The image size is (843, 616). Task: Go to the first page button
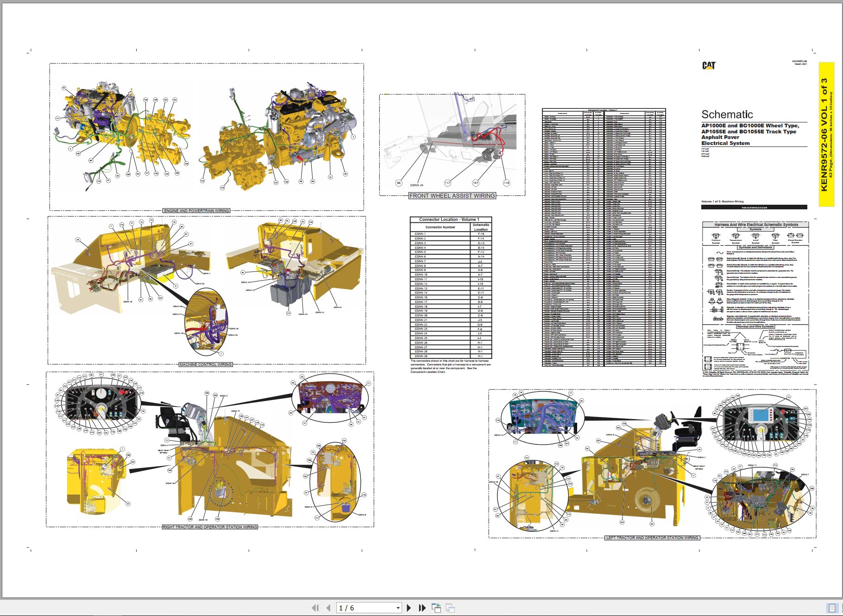315,608
